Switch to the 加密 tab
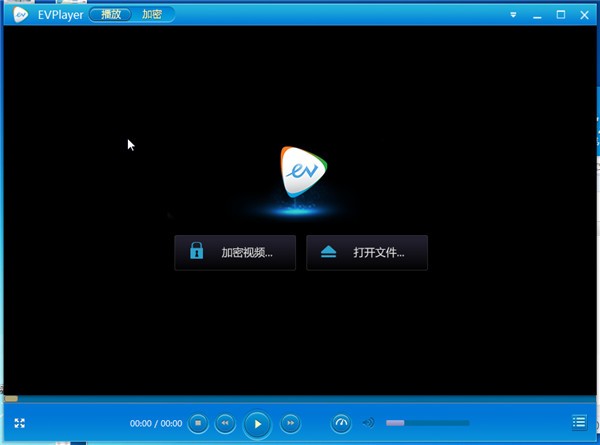The height and width of the screenshot is (445, 600). (x=152, y=15)
